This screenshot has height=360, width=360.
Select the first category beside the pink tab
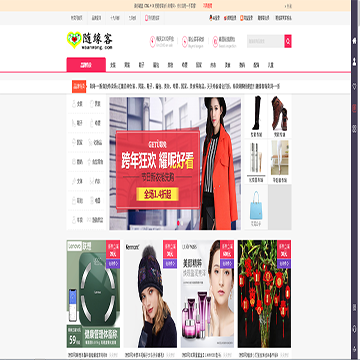[113, 65]
